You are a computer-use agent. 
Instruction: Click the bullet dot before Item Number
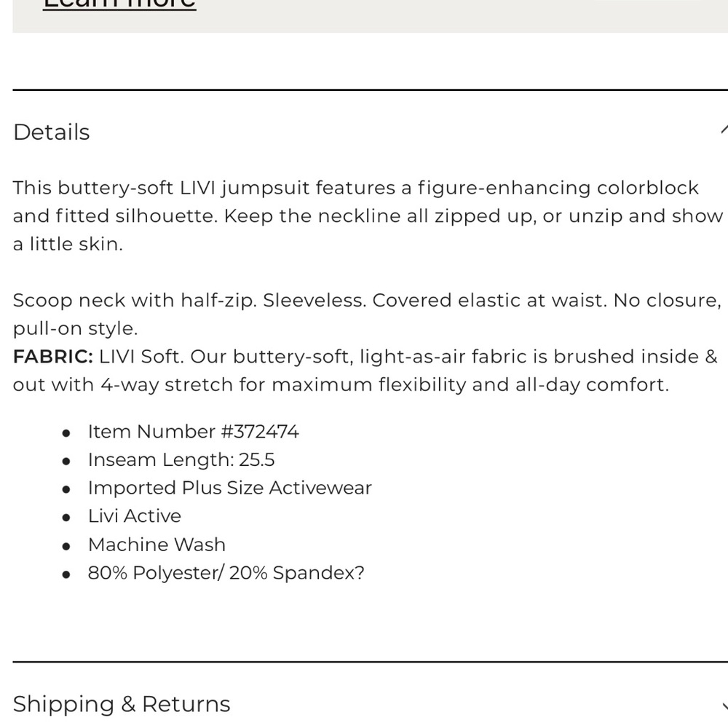click(x=66, y=434)
